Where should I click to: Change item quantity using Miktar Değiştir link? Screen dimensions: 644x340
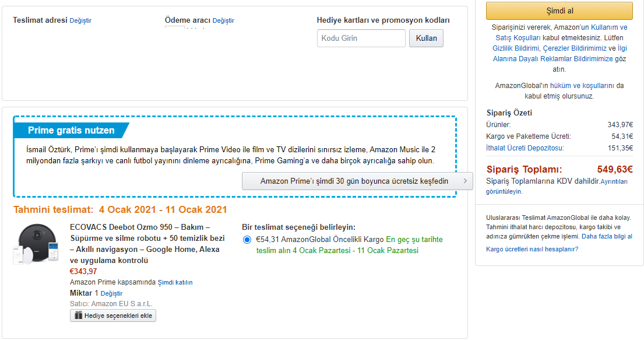(112, 293)
